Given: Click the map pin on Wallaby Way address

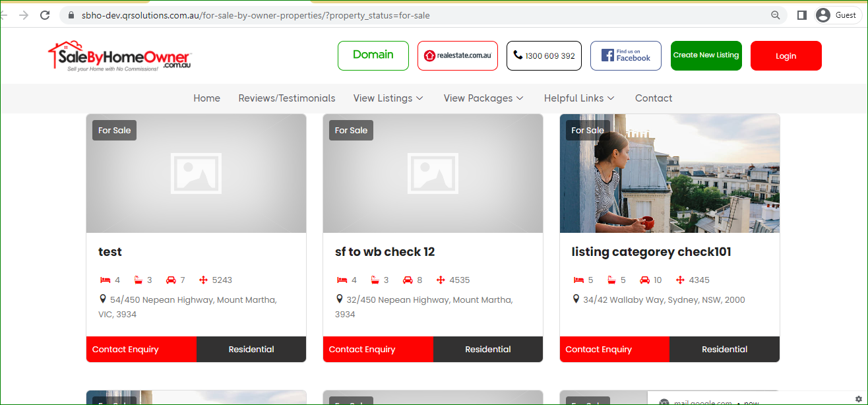Looking at the screenshot, I should point(576,299).
